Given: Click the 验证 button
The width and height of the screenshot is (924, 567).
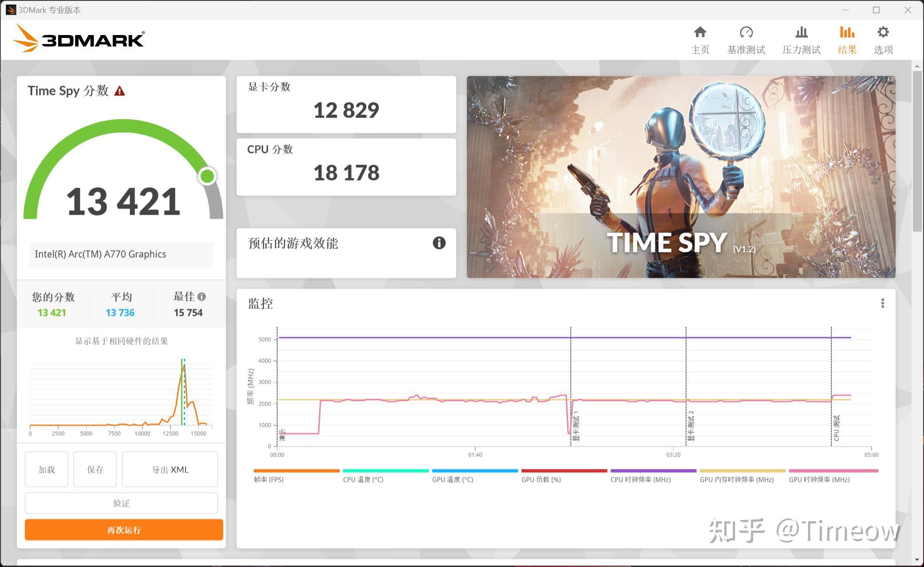Looking at the screenshot, I should coord(121,503).
